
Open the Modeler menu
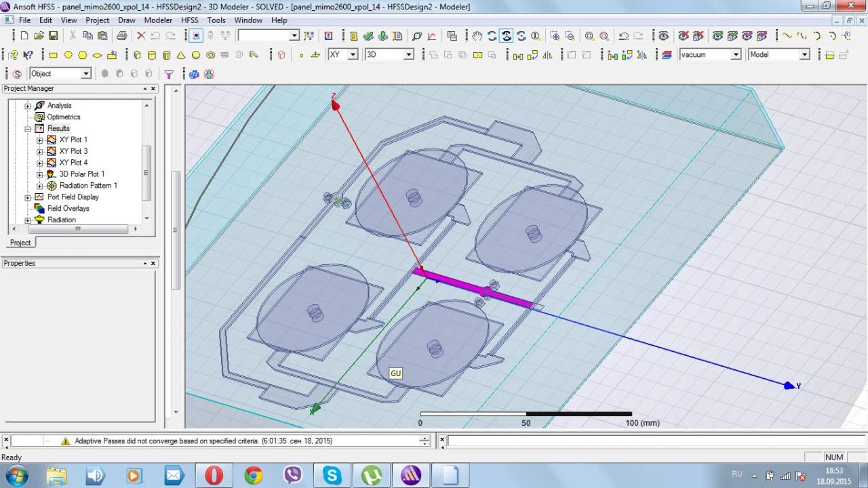[158, 20]
